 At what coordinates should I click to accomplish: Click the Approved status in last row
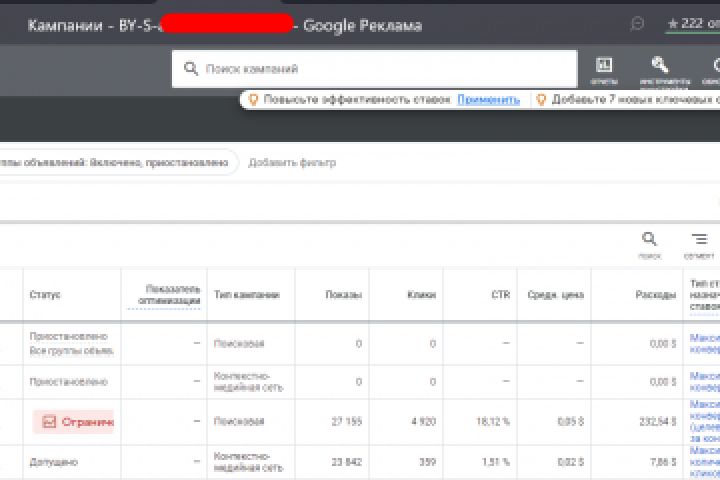pos(54,462)
